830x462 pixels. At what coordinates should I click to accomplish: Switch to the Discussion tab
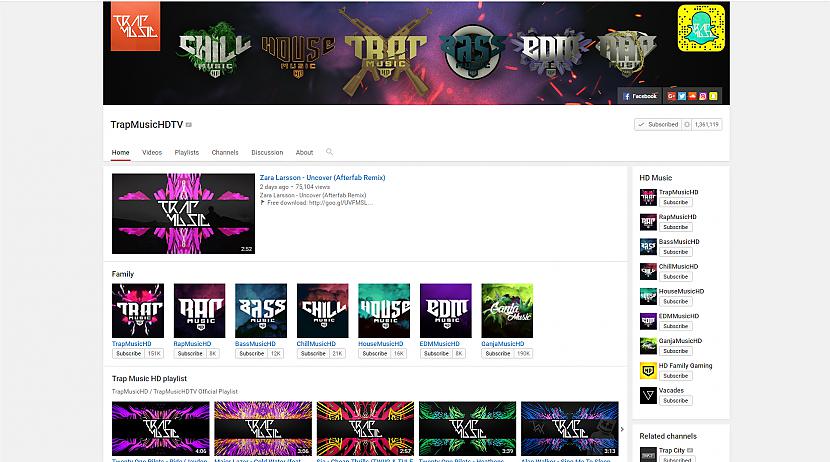[x=267, y=152]
